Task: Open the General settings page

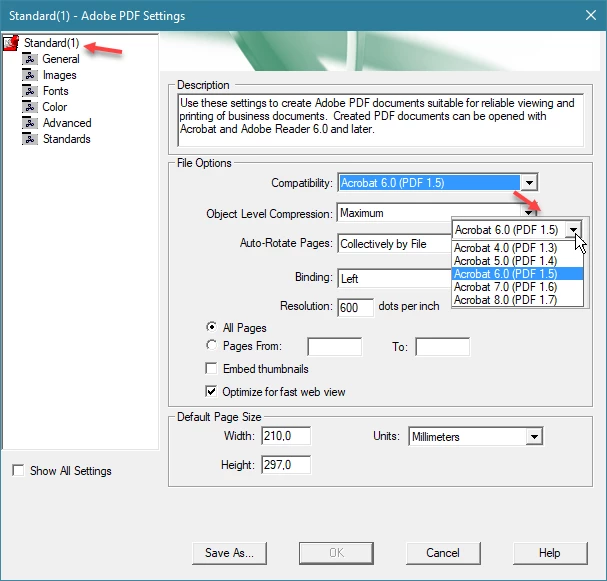Action: click(x=61, y=59)
